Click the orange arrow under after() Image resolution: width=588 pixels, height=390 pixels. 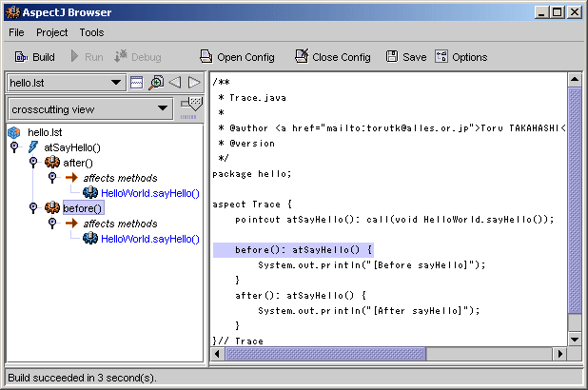71,177
